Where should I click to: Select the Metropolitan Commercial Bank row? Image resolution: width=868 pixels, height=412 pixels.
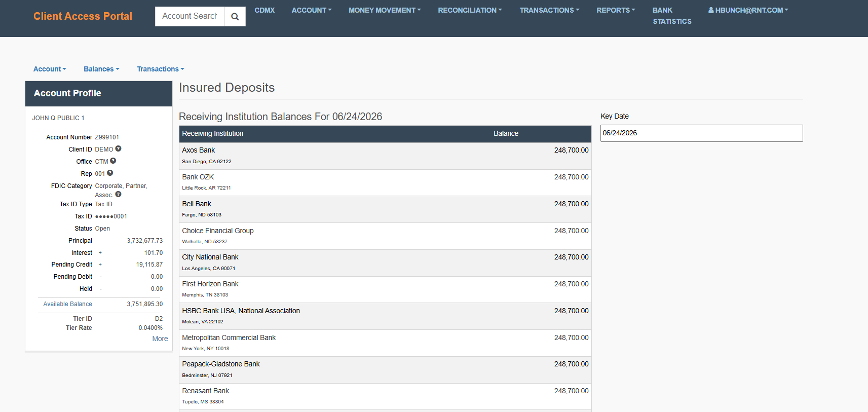pyautogui.click(x=385, y=343)
